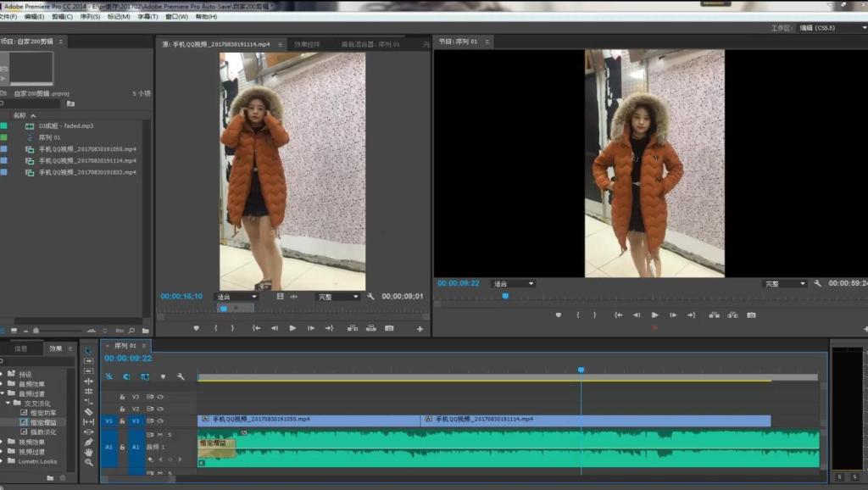Open Source monitor playback resolution dropdown

click(x=337, y=297)
